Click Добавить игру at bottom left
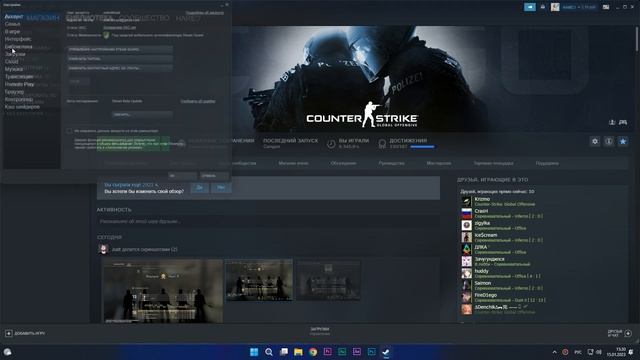The height and width of the screenshot is (360, 640). coord(30,333)
